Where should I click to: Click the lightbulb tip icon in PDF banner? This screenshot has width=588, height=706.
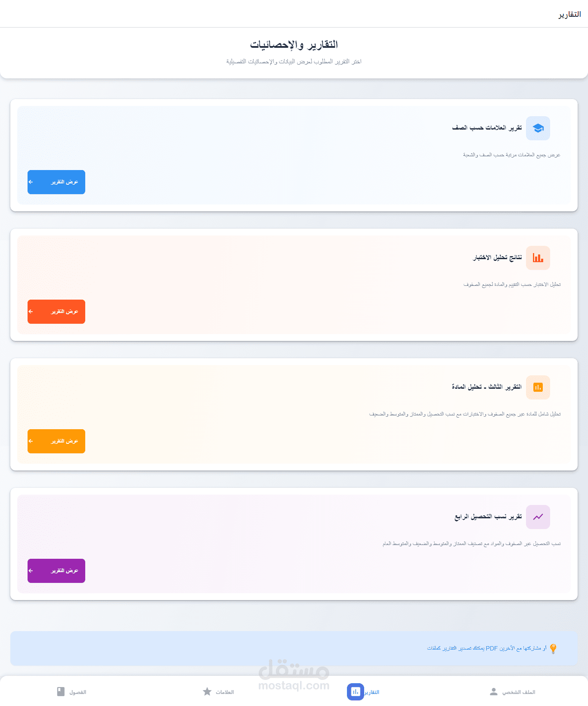coord(553,648)
